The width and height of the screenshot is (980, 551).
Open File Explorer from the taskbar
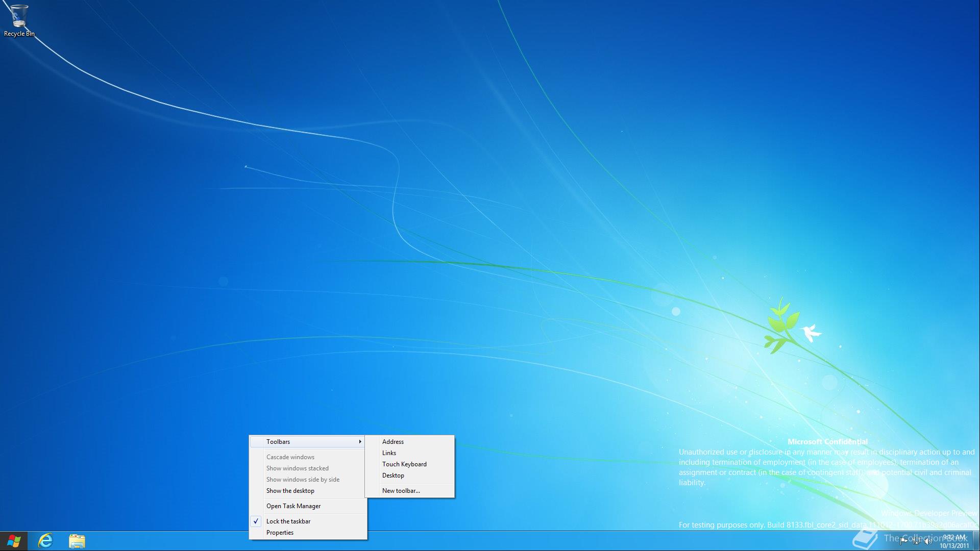(x=77, y=541)
